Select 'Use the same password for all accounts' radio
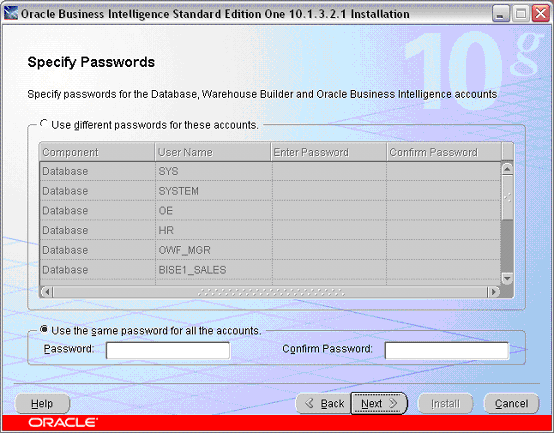 click(44, 330)
